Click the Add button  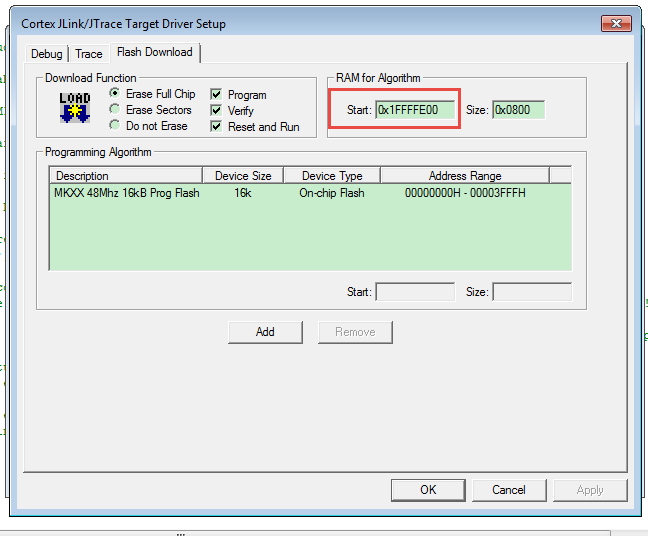click(x=265, y=332)
